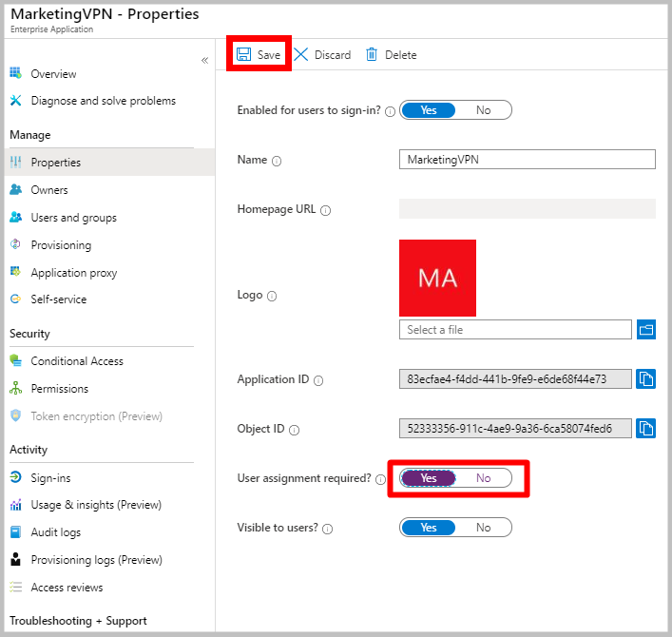Click the Delete button label
Image resolution: width=672 pixels, height=637 pixels.
point(401,55)
